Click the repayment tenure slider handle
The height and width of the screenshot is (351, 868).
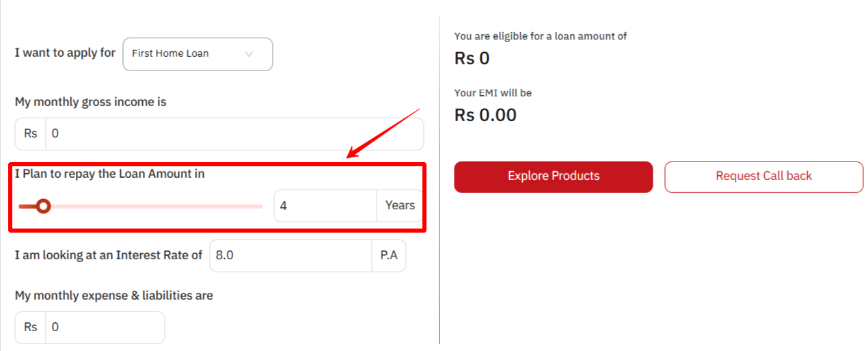[43, 206]
